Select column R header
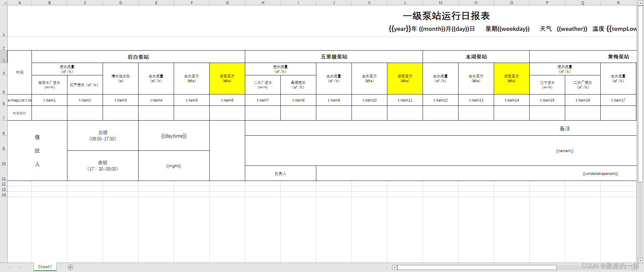 point(619,3)
